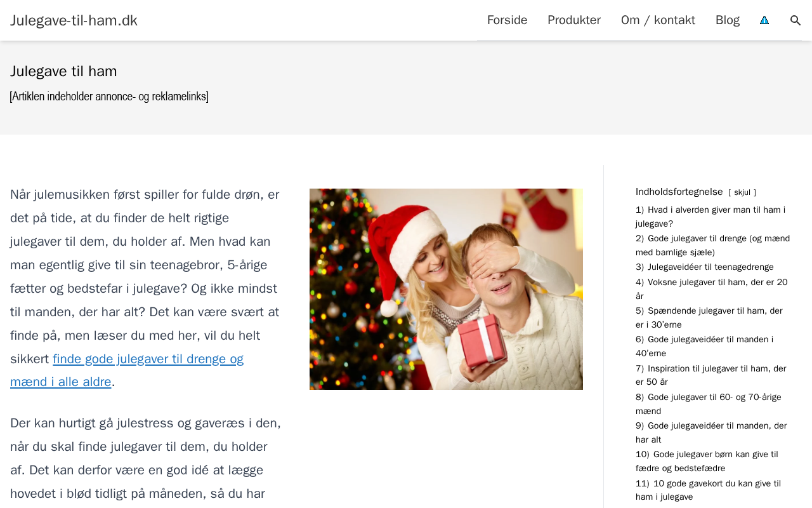Jump to section 7 ham der er 50 år

point(710,375)
